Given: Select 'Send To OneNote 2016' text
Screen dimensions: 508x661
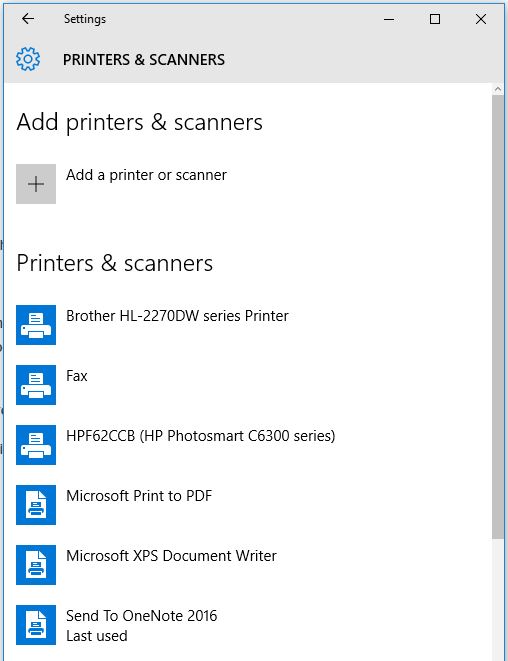Looking at the screenshot, I should tap(142, 615).
